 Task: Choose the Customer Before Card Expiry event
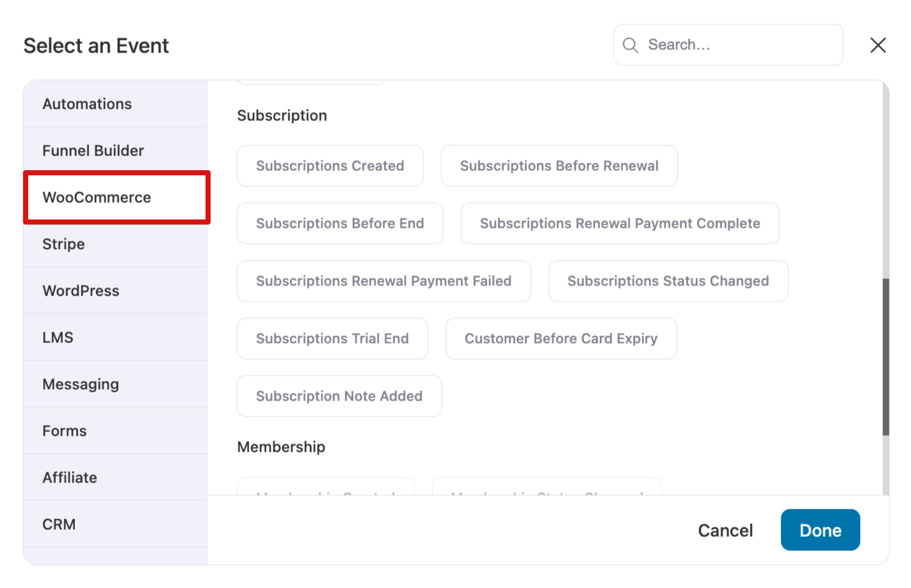tap(561, 338)
